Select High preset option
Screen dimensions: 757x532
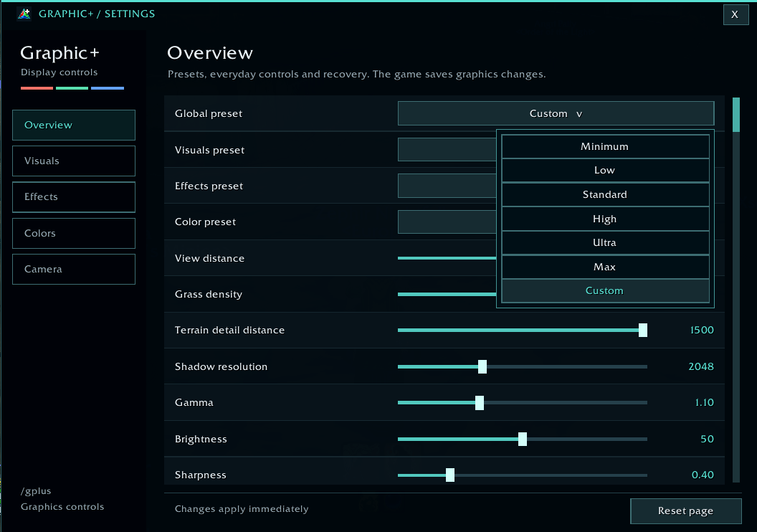[x=605, y=219]
